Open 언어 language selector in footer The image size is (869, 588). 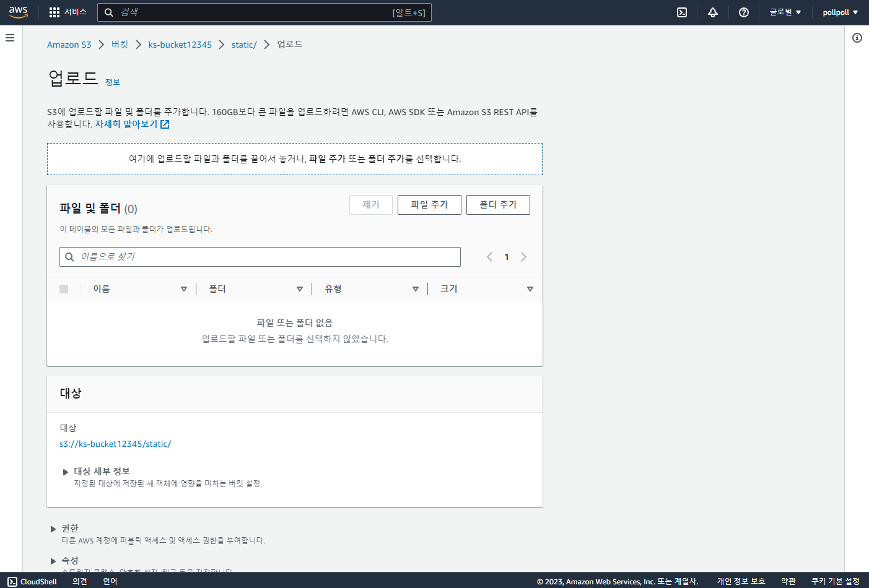(x=110, y=581)
